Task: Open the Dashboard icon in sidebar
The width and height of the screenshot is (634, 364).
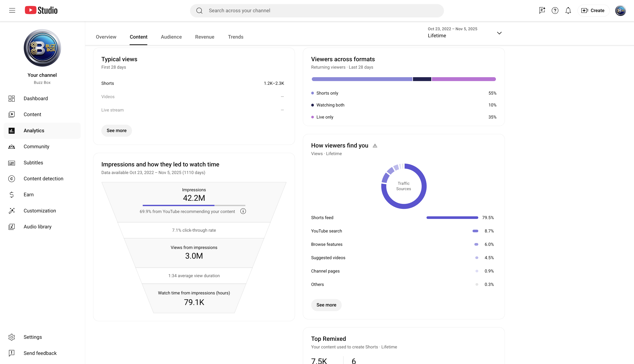Action: [12, 99]
